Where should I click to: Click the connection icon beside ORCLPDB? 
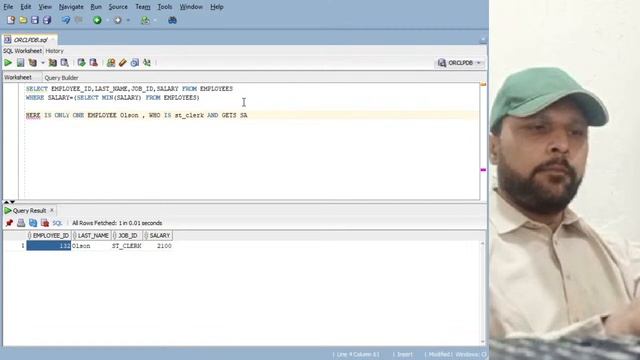[x=442, y=63]
